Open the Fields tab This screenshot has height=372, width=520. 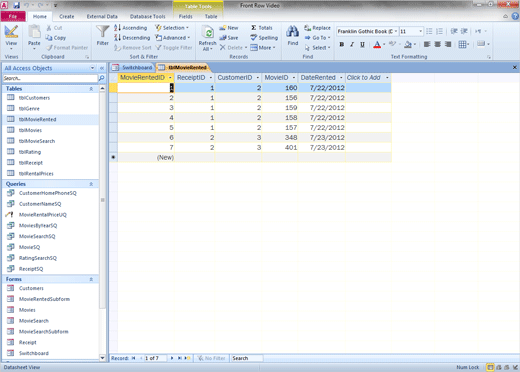pyautogui.click(x=185, y=16)
